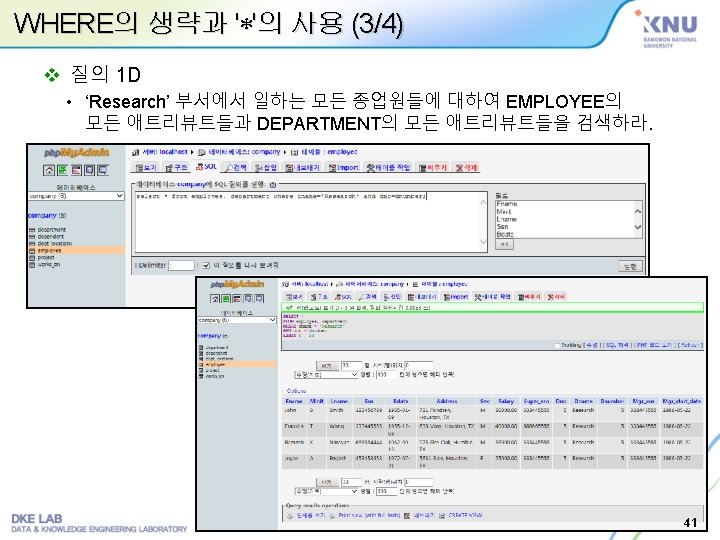Open query window icon in the upper phpMyAdmin sidebar
Image resolution: width=720 pixels, height=540 pixels.
point(76,170)
